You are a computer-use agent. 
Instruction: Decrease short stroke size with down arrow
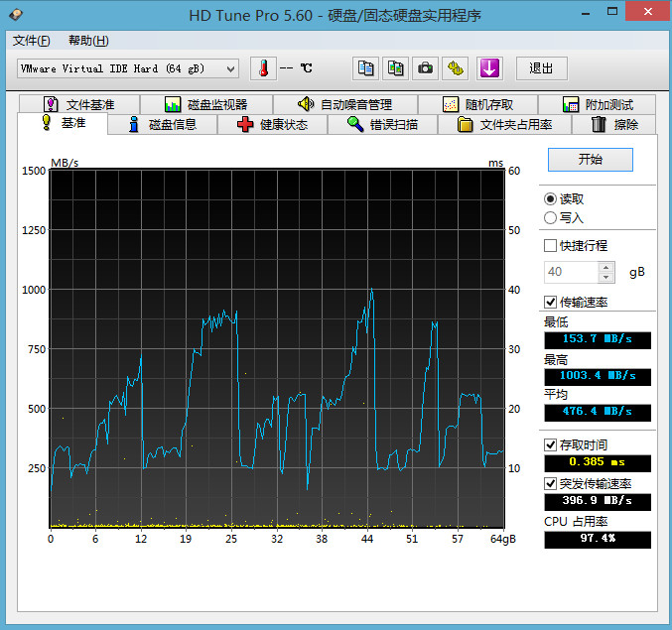point(606,278)
